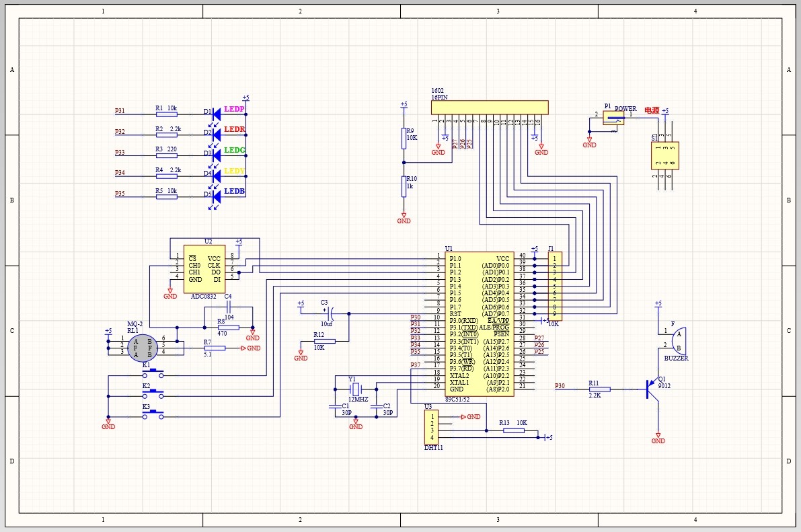The image size is (801, 532).
Task: Click the +5 power port above buzzer
Action: 658,304
